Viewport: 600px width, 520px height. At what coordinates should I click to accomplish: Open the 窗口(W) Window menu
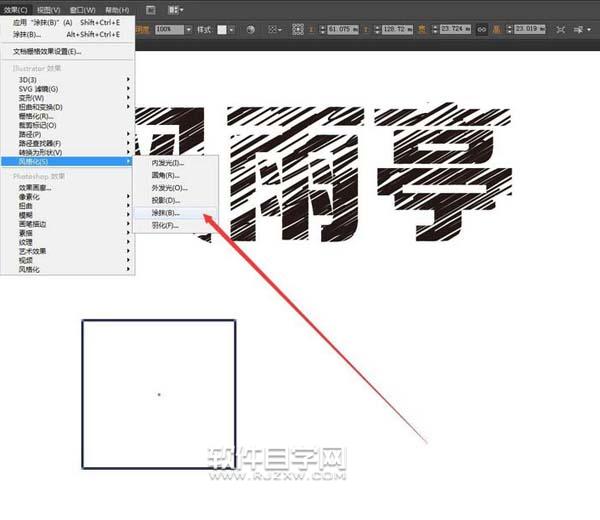83,10
